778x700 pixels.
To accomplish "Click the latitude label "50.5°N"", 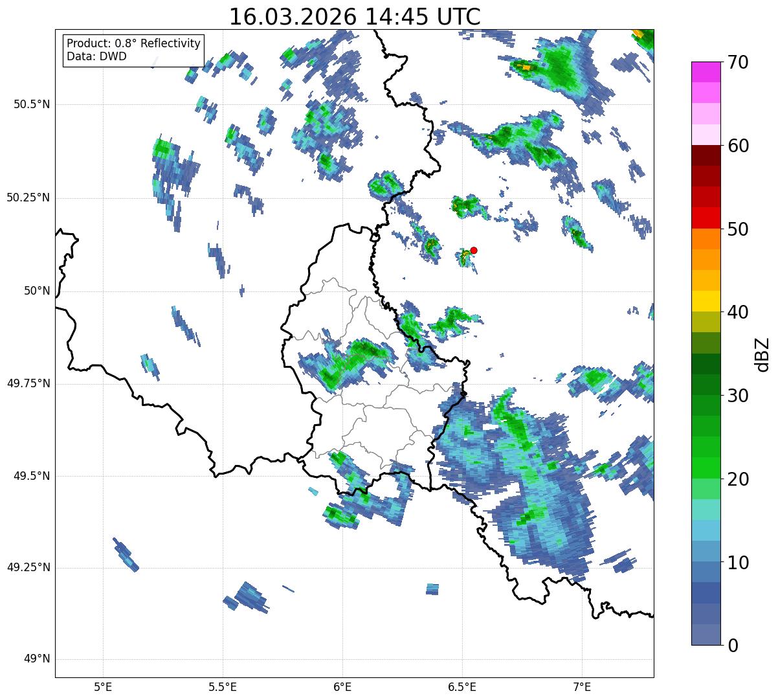I will click(x=32, y=104).
